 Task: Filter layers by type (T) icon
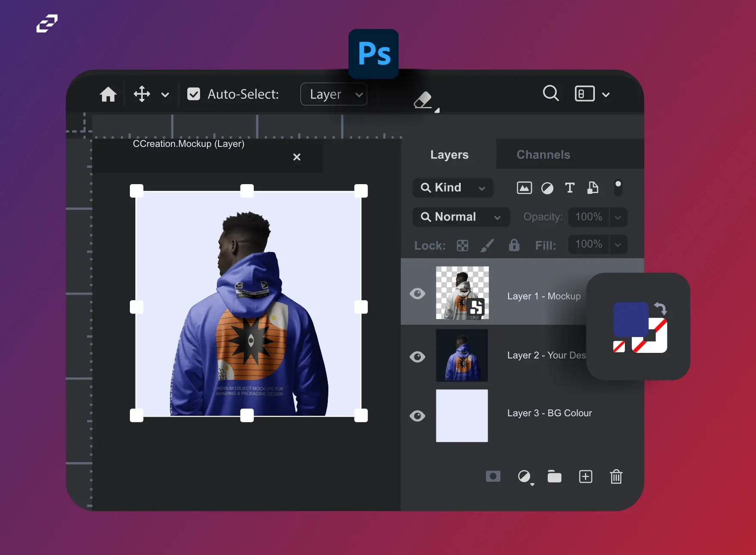(570, 188)
